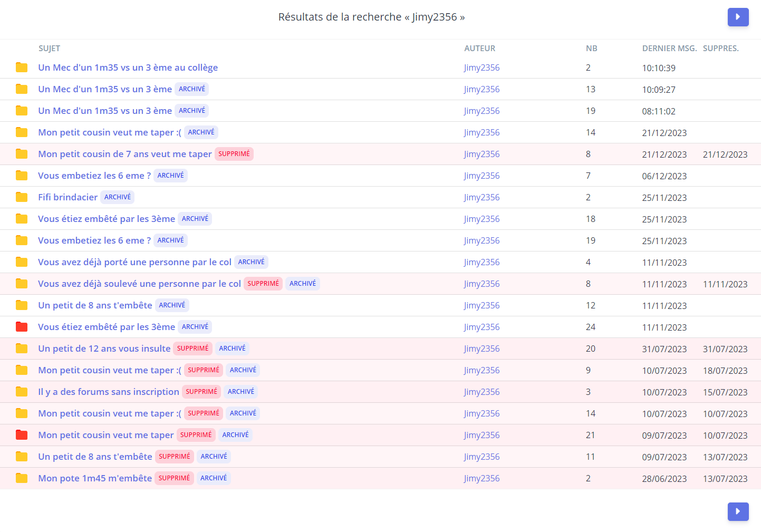The image size is (761, 532).
Task: Click the SUPPRIMÉ badge on 'Un petit de 12 ans vous insulte'
Action: 192,349
